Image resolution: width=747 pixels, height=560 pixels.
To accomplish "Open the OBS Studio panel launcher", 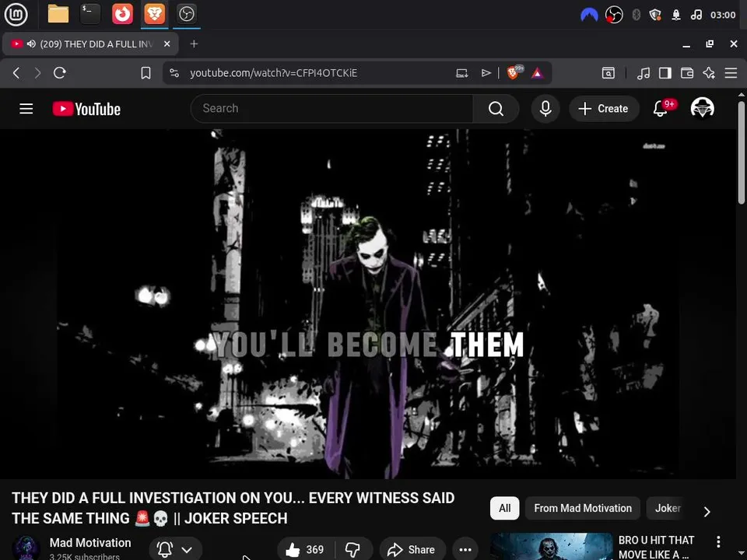I will pos(186,14).
